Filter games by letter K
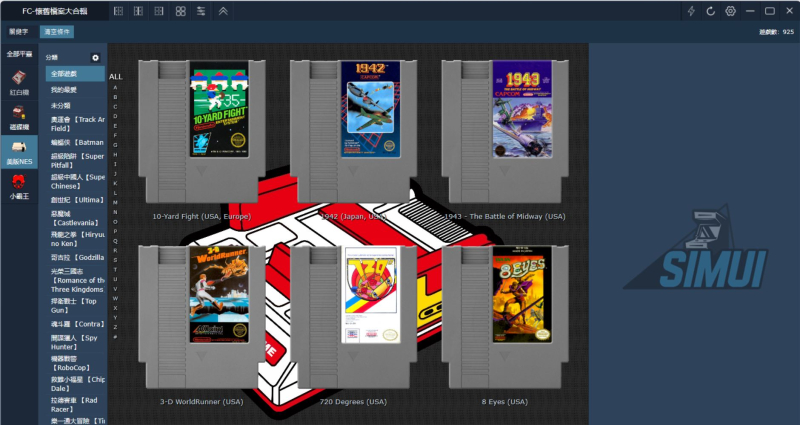 pyautogui.click(x=115, y=183)
